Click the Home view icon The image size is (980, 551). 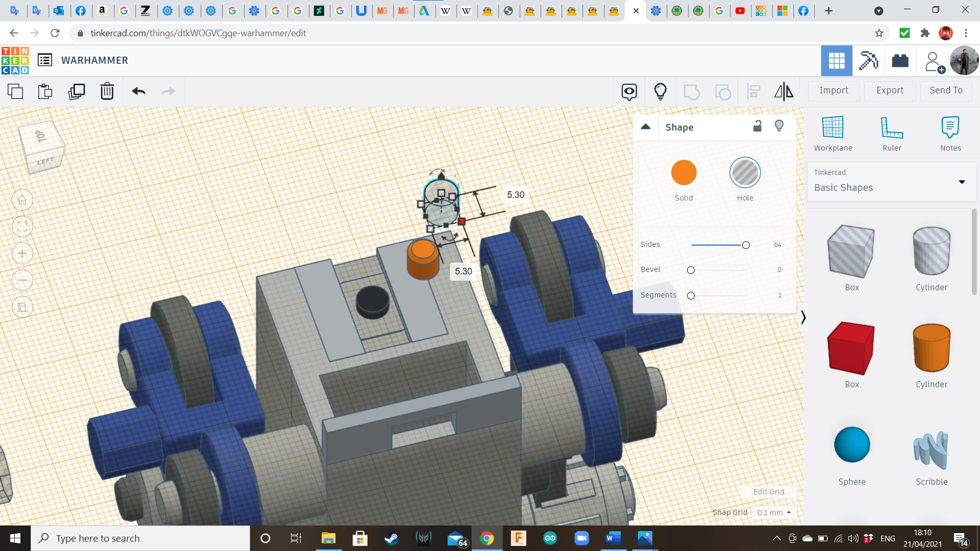pyautogui.click(x=22, y=200)
